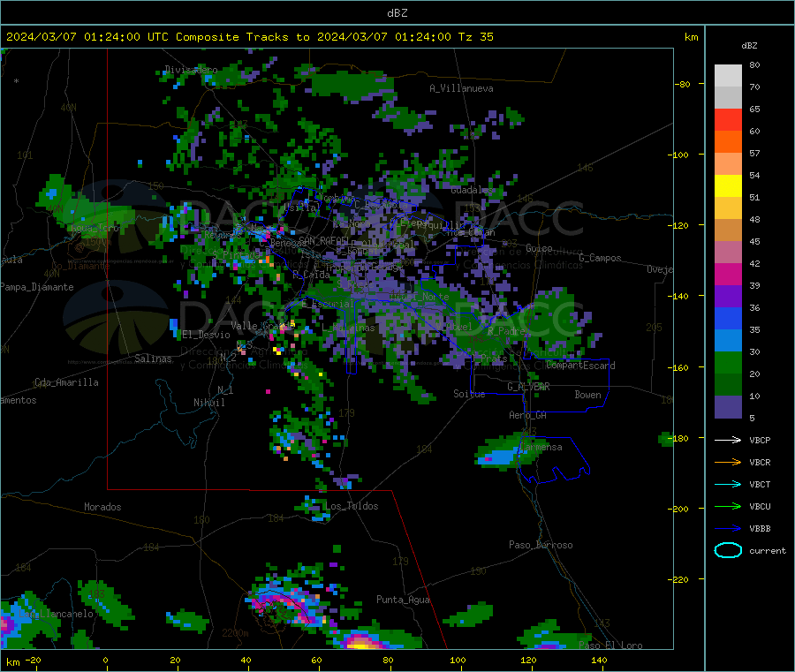
Task: Click the Soitue label
Action: pos(469,394)
